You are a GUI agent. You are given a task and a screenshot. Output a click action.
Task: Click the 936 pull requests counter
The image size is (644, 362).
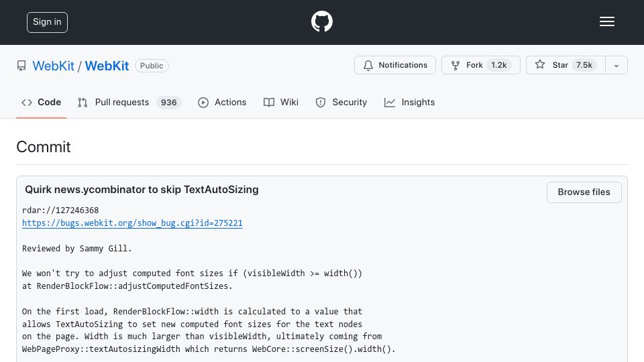pos(169,102)
